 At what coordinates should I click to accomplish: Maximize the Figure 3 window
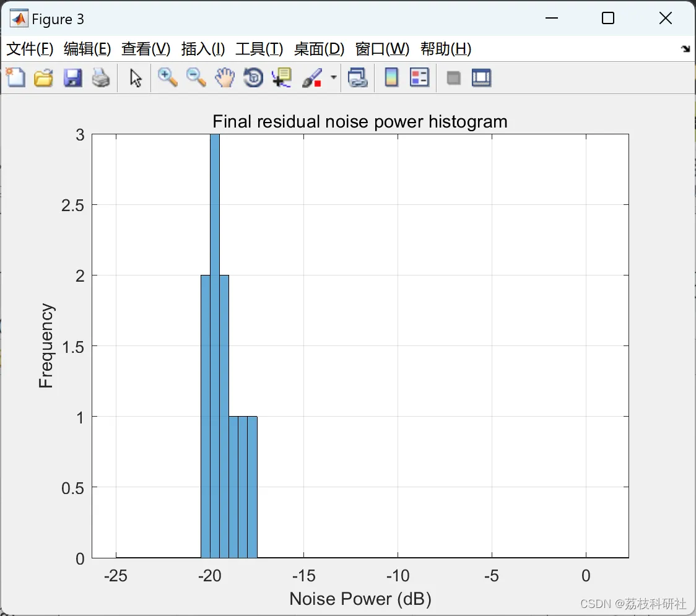point(608,18)
